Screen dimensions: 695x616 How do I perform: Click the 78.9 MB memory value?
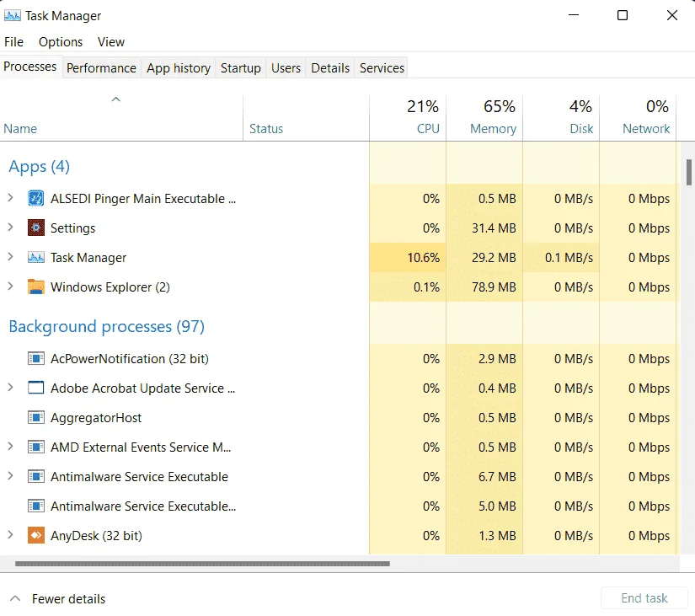[494, 287]
